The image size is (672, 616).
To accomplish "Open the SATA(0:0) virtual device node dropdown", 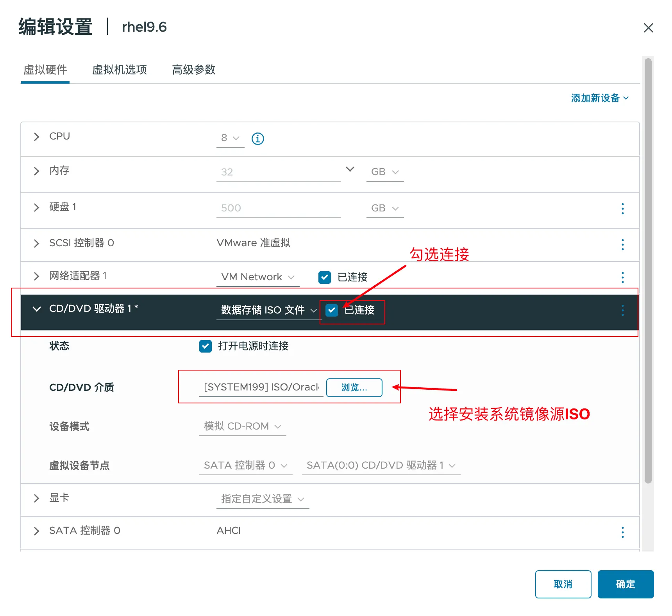I will (381, 465).
